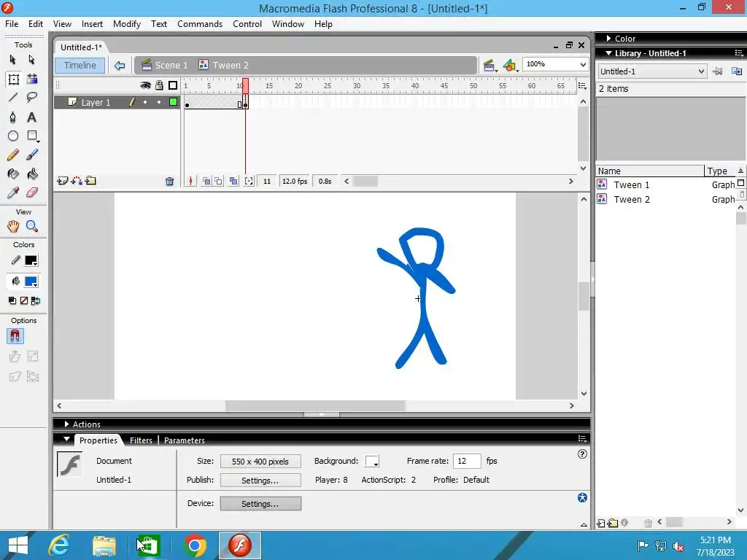Click the Device Settings button

click(260, 504)
